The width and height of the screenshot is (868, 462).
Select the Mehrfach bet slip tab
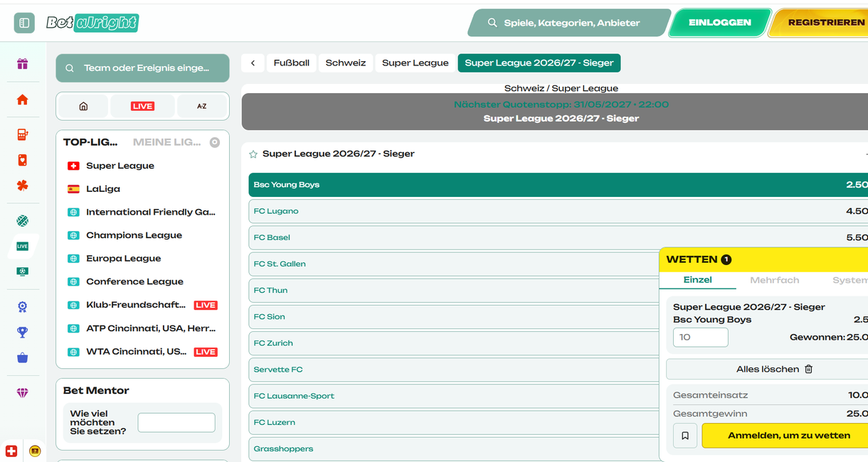coord(774,280)
